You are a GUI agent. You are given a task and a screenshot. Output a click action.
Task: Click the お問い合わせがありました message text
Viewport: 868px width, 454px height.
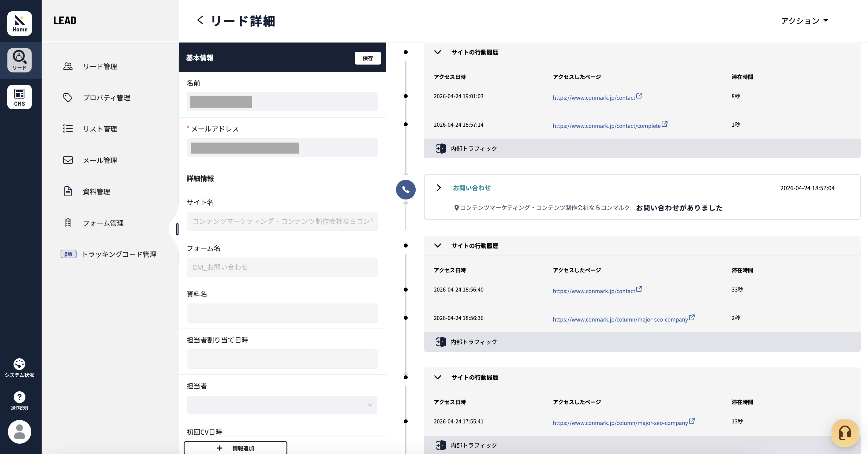coord(679,208)
